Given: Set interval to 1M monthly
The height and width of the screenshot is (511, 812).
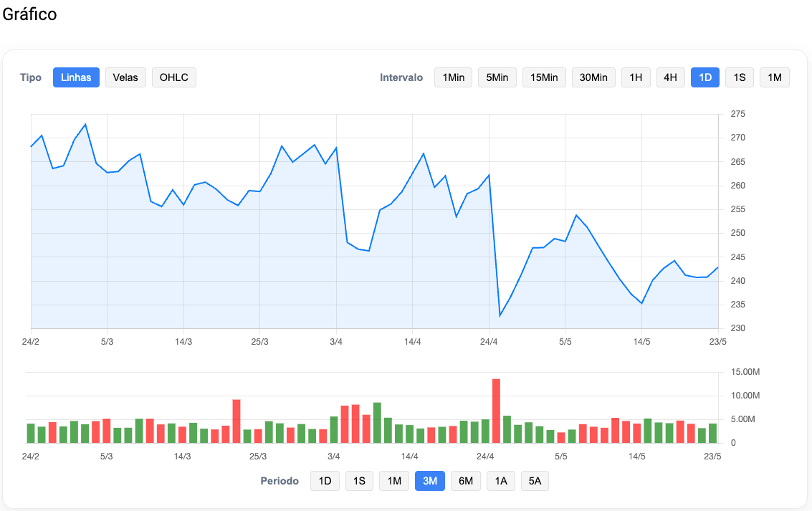Looking at the screenshot, I should tap(775, 77).
